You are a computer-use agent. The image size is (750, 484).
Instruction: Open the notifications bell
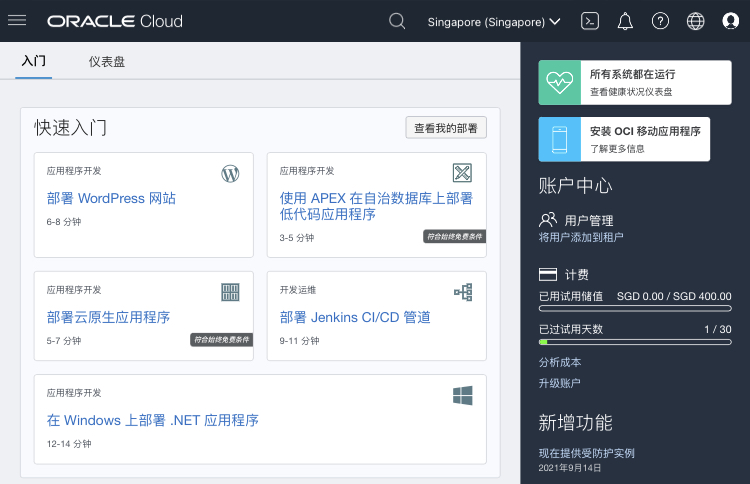[x=625, y=21]
